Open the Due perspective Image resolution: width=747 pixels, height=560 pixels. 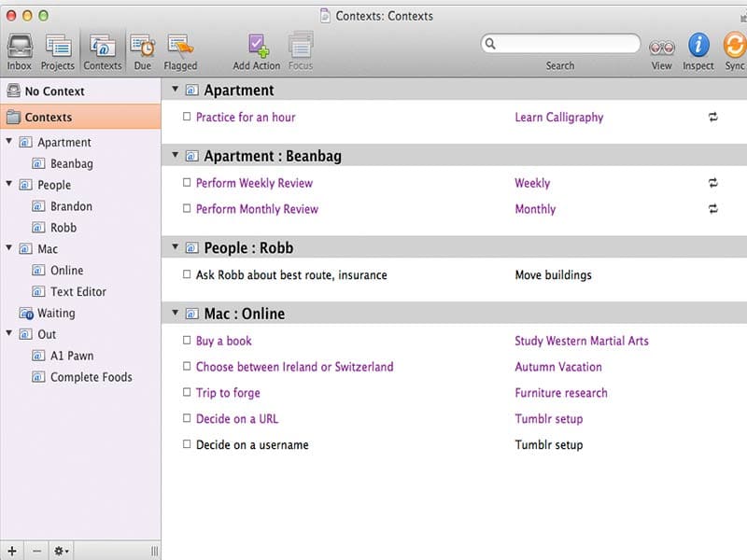pos(142,47)
